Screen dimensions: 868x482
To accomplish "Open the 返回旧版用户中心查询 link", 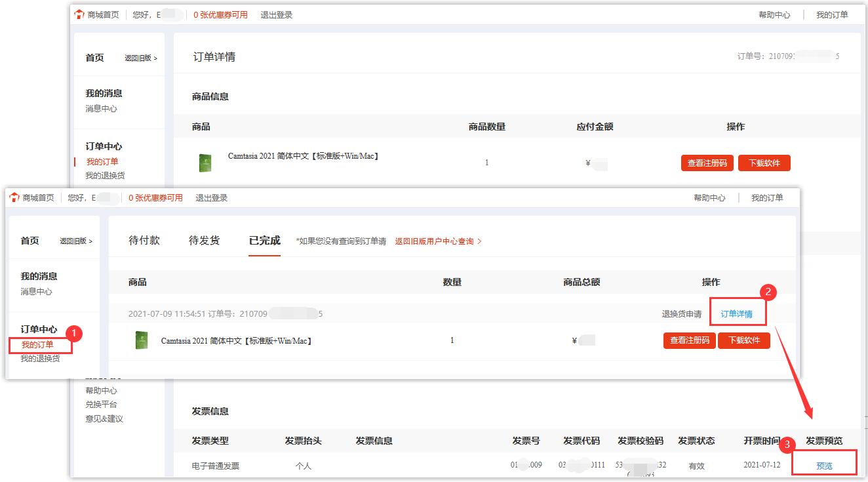I will pos(438,241).
